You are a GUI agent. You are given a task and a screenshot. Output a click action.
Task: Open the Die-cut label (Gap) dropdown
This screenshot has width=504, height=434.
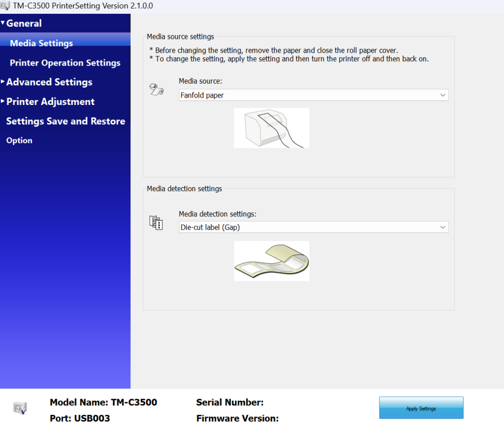(x=314, y=227)
